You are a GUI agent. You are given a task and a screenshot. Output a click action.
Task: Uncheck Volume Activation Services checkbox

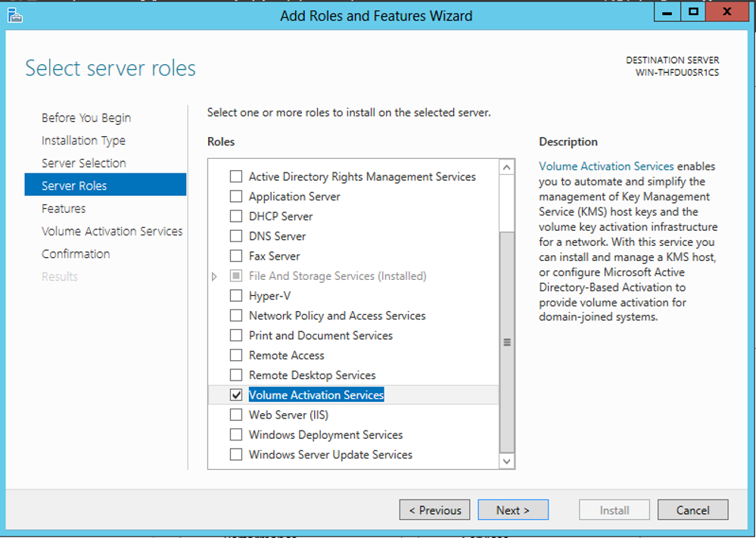point(236,395)
